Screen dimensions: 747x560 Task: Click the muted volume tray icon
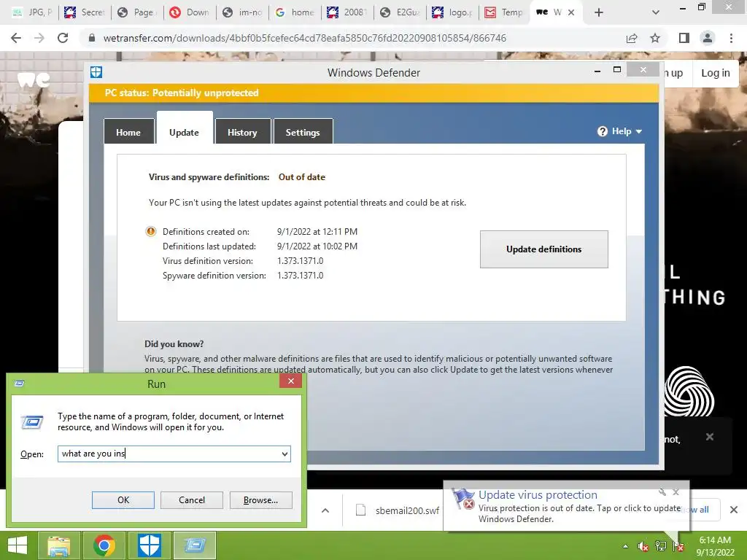[643, 547]
